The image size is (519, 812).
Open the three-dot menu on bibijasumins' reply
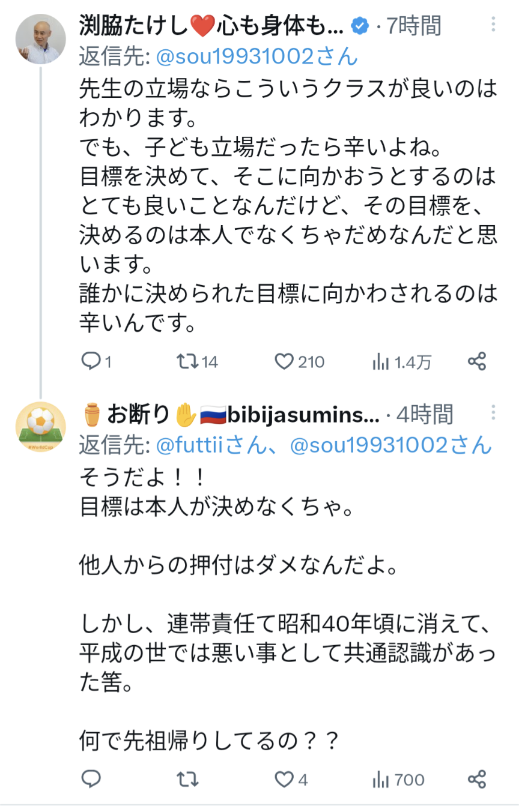point(493,414)
